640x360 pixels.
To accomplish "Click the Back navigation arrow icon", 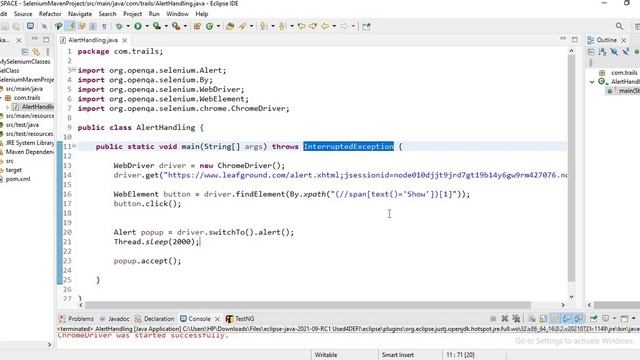I will [325, 26].
